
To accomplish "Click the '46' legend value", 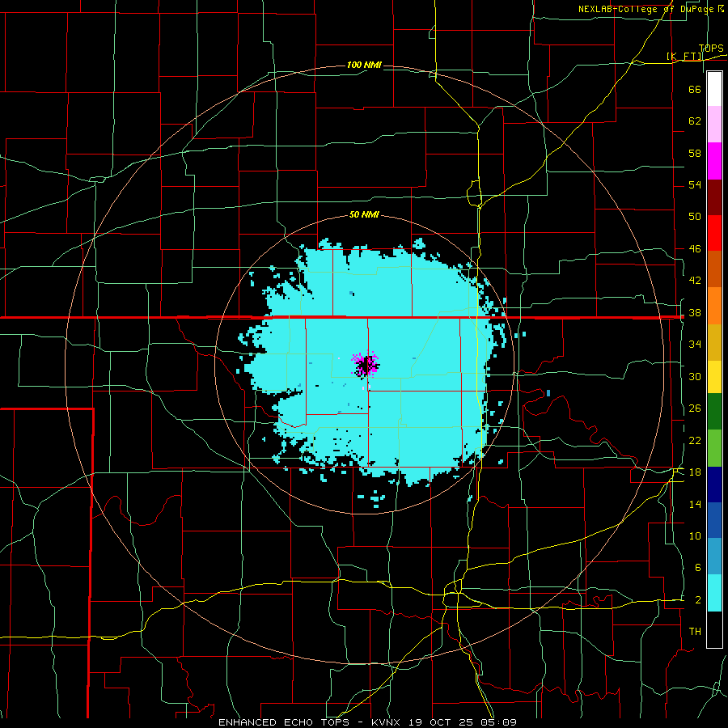I will coord(695,249).
